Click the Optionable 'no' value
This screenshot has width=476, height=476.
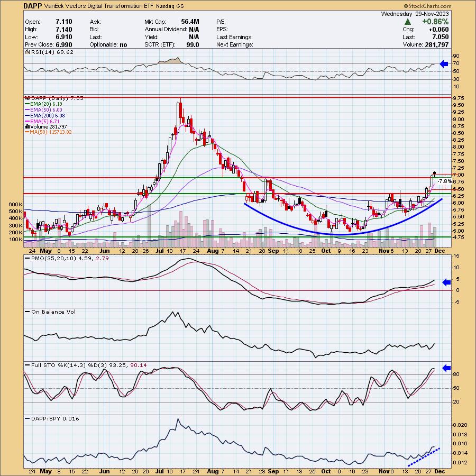click(x=123, y=44)
